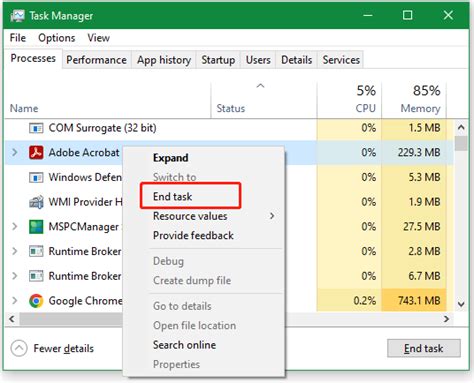Screen dimensions: 474x383
Task: Expand the MSPCManager process group
Action: 15,227
